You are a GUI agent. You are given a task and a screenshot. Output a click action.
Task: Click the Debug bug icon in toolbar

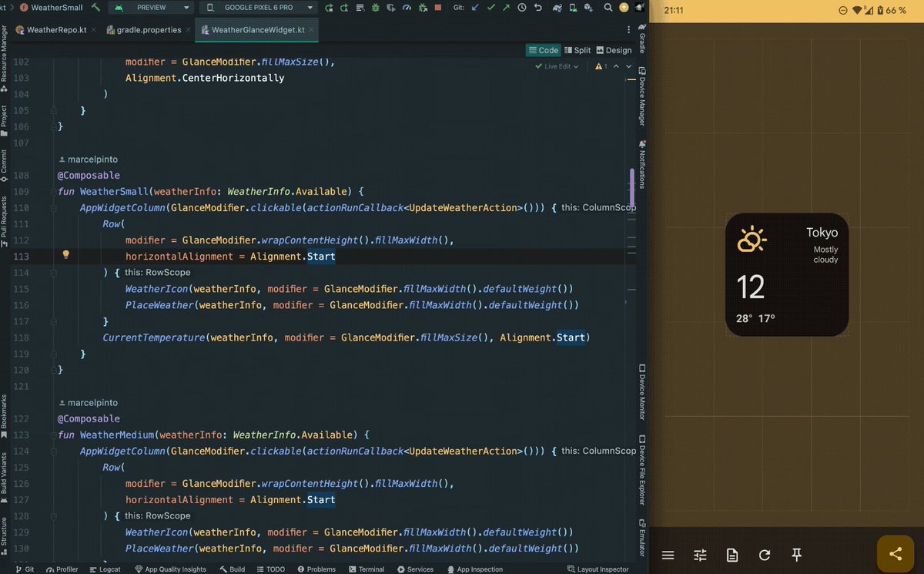(375, 8)
